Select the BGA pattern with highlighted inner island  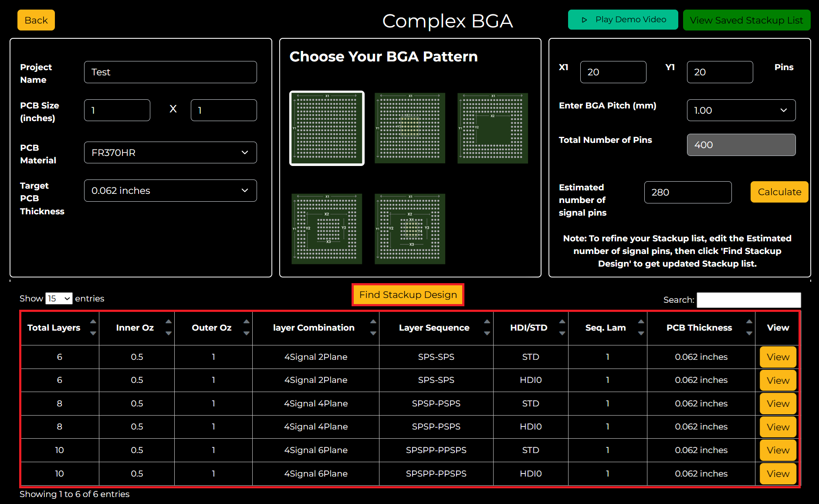(410, 229)
